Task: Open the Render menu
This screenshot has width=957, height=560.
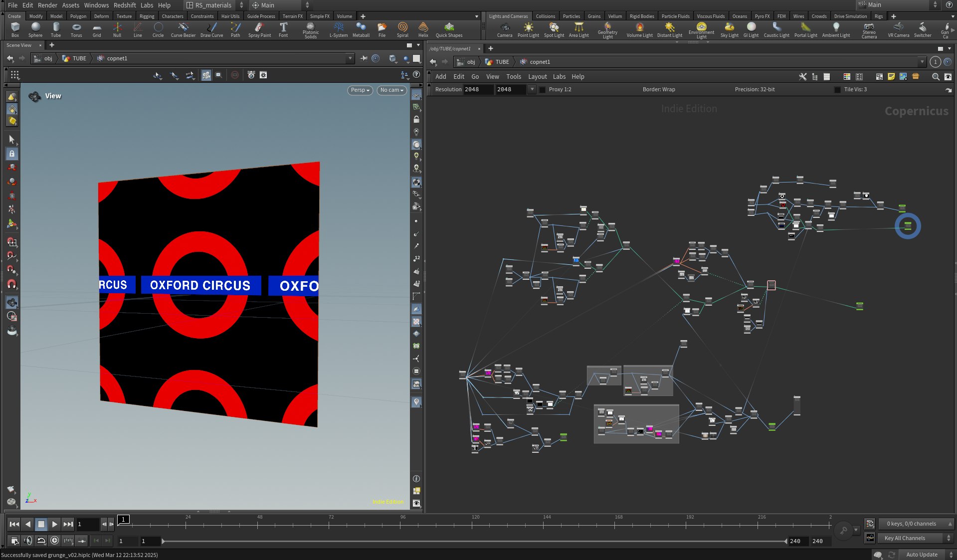Action: point(47,5)
